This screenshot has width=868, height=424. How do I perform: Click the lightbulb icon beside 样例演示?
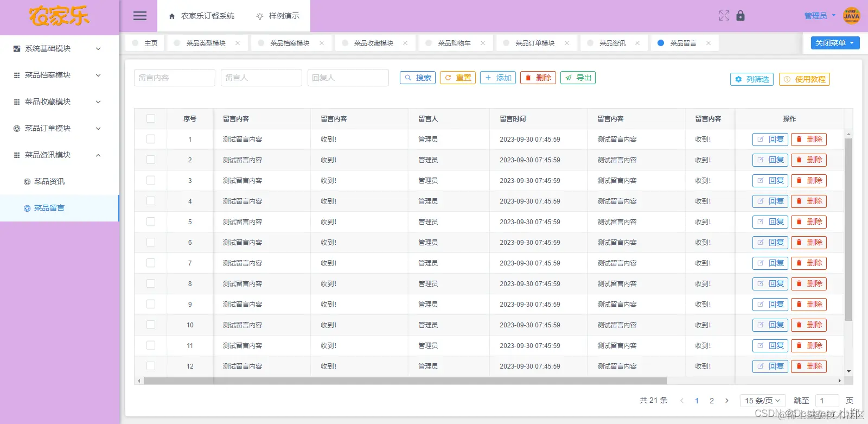click(260, 16)
